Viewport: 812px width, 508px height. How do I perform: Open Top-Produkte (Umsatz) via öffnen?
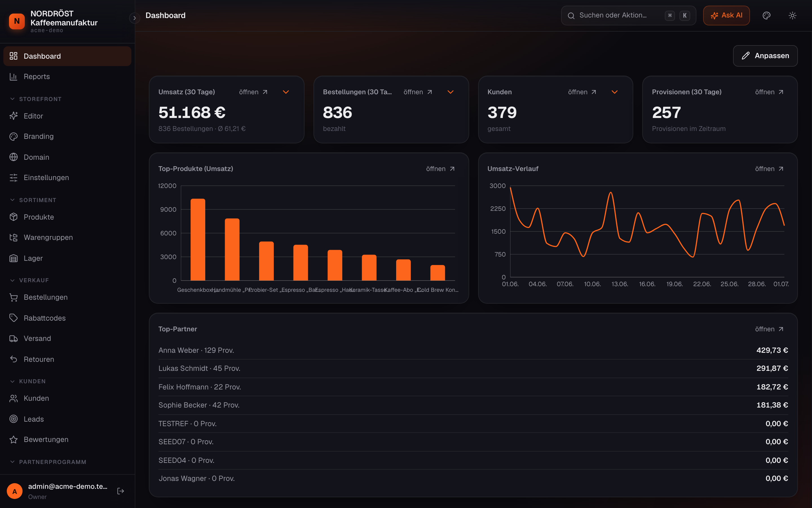click(x=440, y=169)
